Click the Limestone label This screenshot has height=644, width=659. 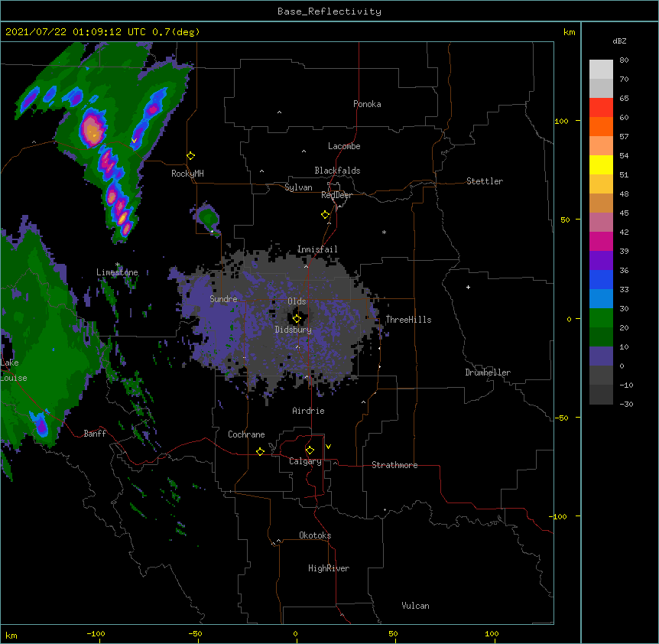(117, 272)
